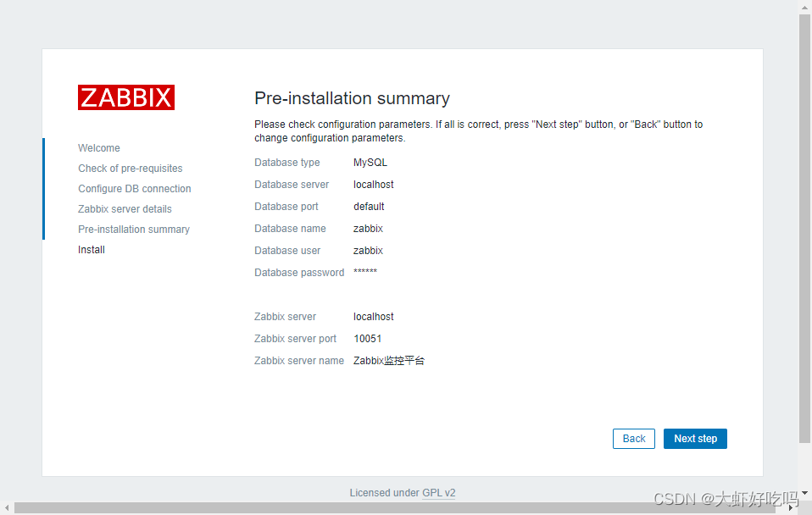Click the server port 10051 value
The image size is (812, 515).
(x=368, y=339)
